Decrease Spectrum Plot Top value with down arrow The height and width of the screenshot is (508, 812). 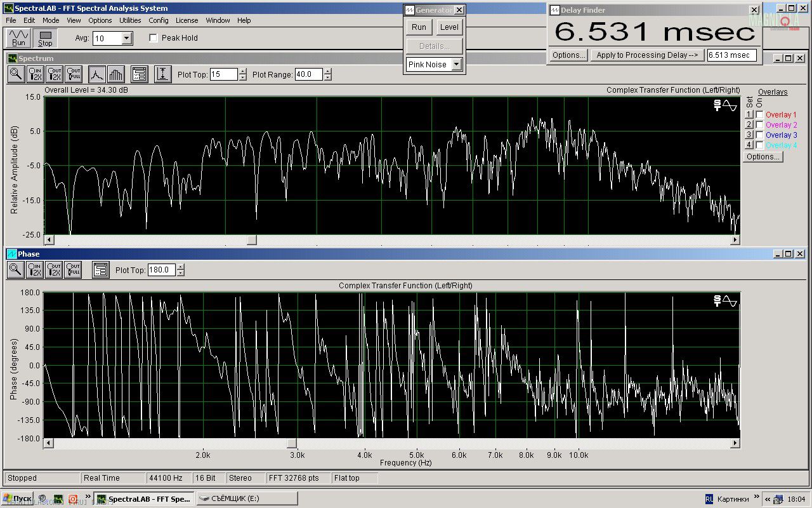[242, 77]
